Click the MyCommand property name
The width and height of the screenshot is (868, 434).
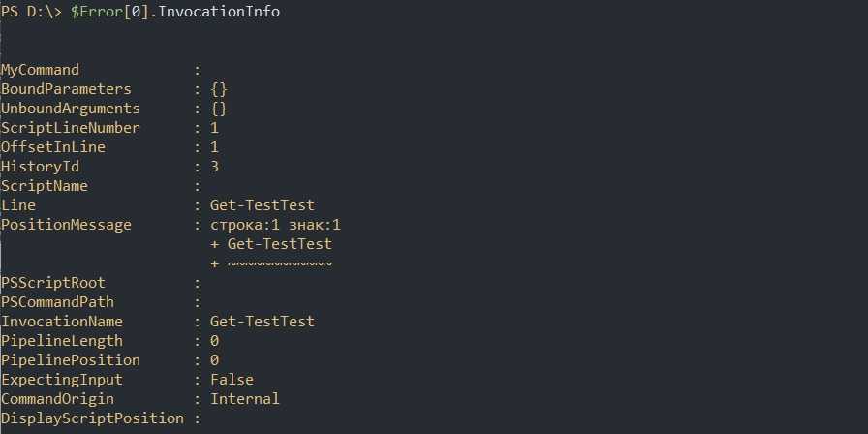tap(41, 70)
